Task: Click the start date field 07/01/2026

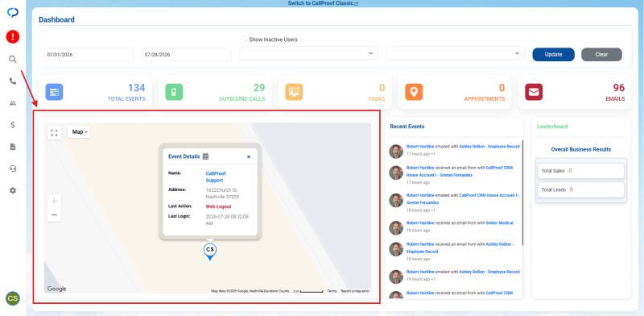Action: (x=89, y=55)
